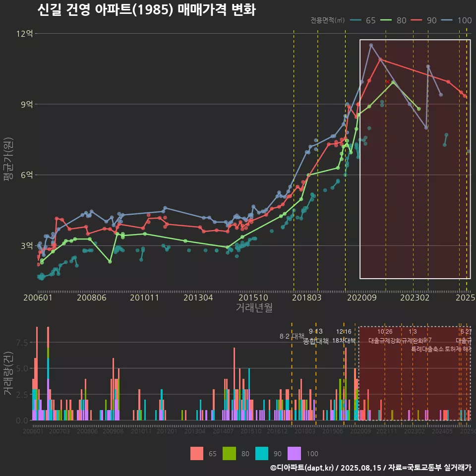Image resolution: width=476 pixels, height=476 pixels.
Task: Select the green 80 square in bottom legend
Action: 229,454
